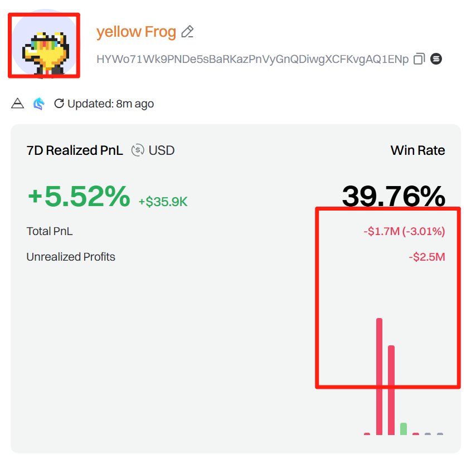Click the second tallest red bar
Viewport: 476px width, 469px height.
click(391, 390)
